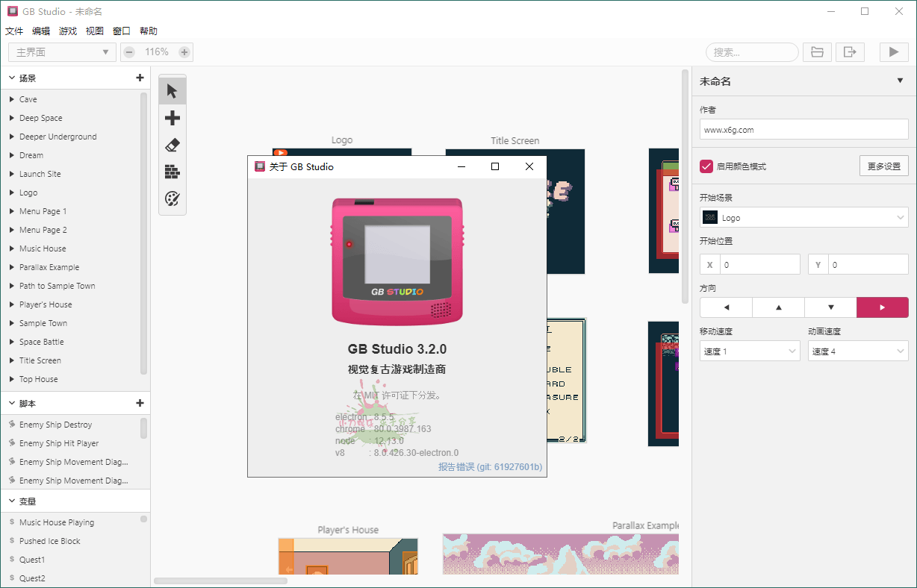The height and width of the screenshot is (588, 917).
Task: Open the 文件 menu
Action: [x=14, y=31]
